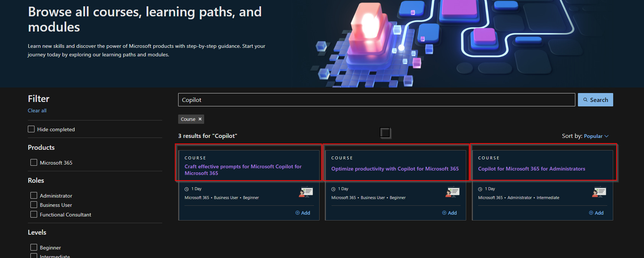The width and height of the screenshot is (644, 258).
Task: Click clock icon on Optimize productivity card
Action: tap(333, 189)
